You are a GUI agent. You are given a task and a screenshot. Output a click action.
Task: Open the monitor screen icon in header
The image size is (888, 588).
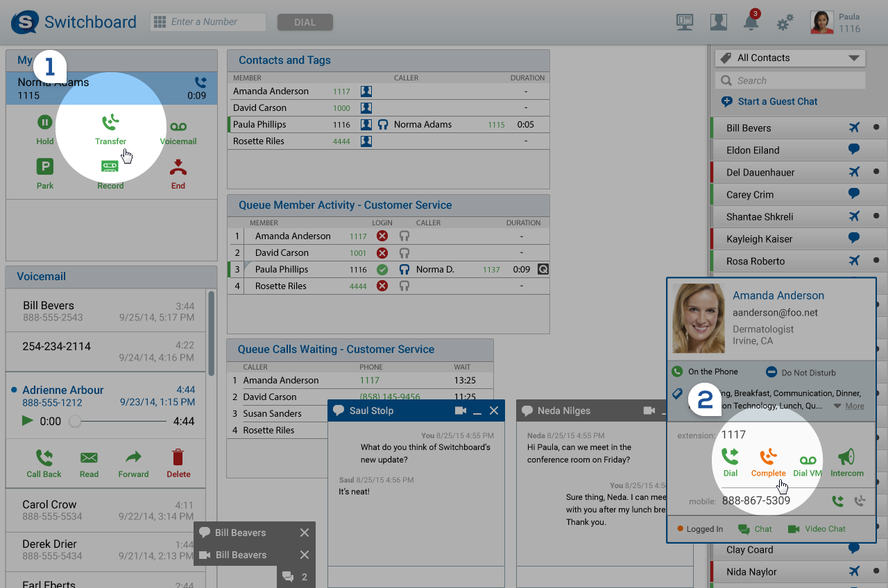tap(685, 22)
